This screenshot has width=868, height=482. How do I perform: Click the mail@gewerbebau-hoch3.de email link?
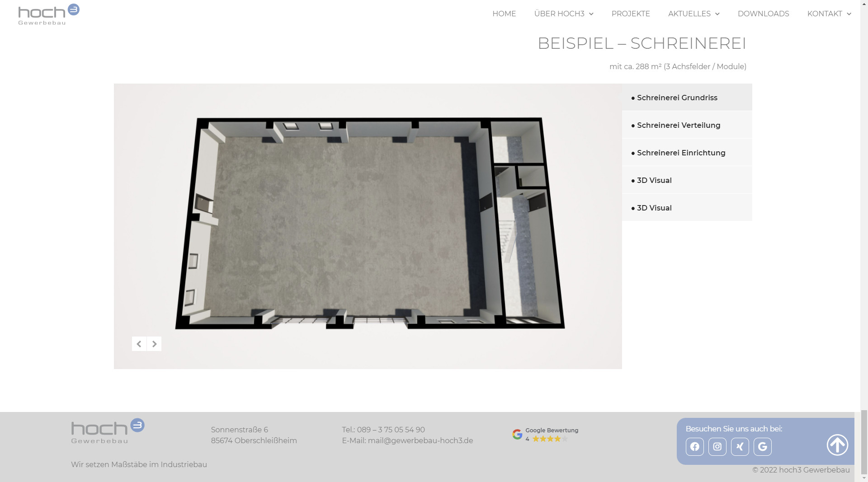420,440
